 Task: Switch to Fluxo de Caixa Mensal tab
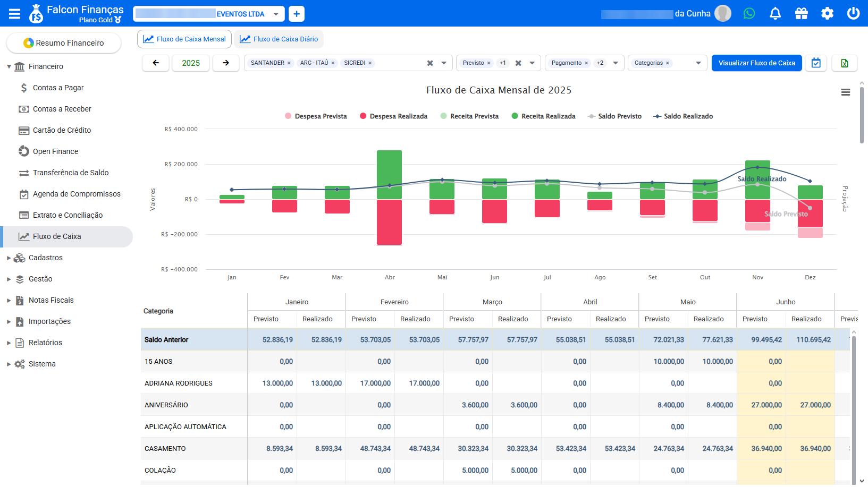point(184,39)
